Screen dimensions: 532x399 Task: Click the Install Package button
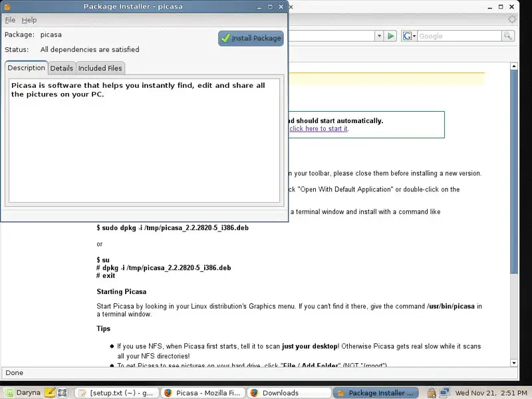coord(251,38)
